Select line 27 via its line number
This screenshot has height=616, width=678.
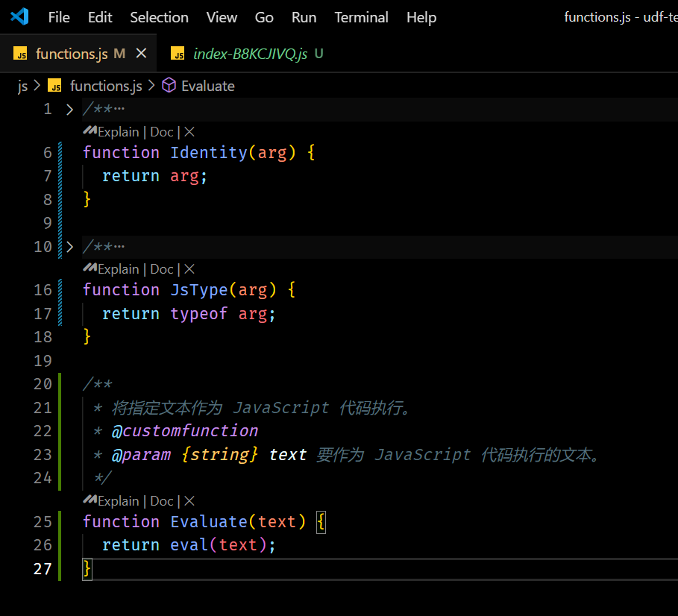(x=43, y=568)
